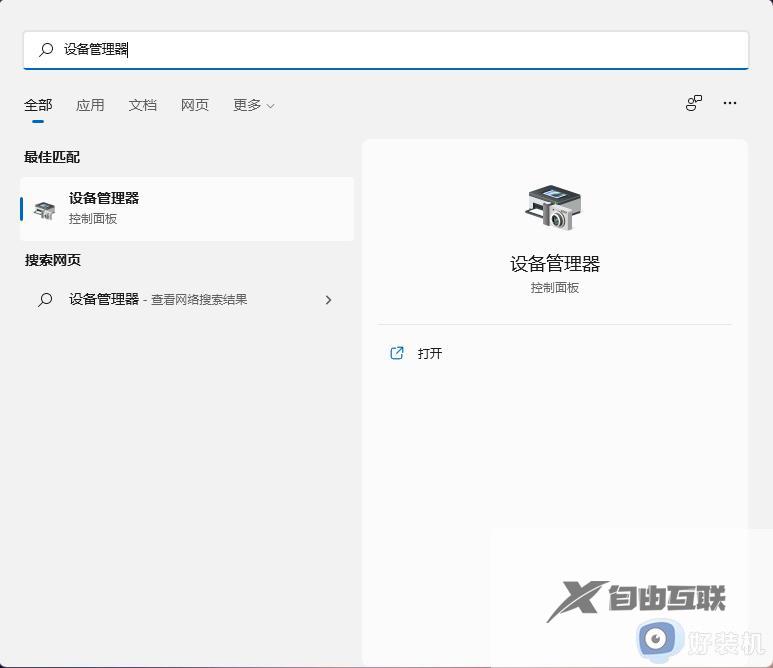
Task: Select the 设备管理器 查看网络搜索结果 web suggestion
Action: pyautogui.click(x=187, y=299)
